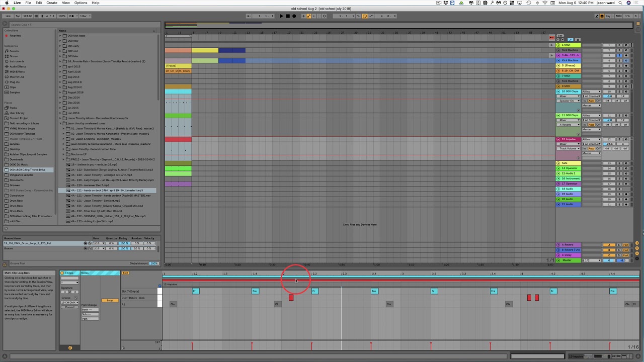Screen dimensions: 644x362
Task: Click the MIDI Arrangement Overdub plus button
Action: pyautogui.click(x=303, y=16)
